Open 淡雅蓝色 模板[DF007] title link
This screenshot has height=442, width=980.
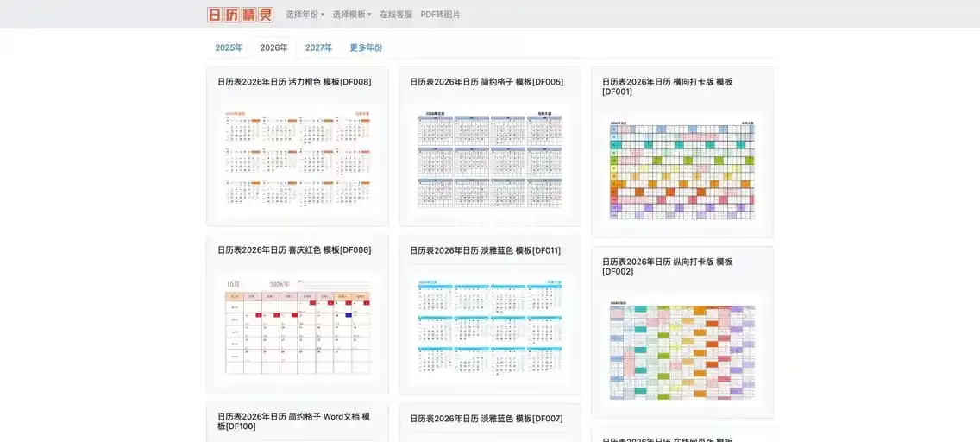tap(487, 419)
